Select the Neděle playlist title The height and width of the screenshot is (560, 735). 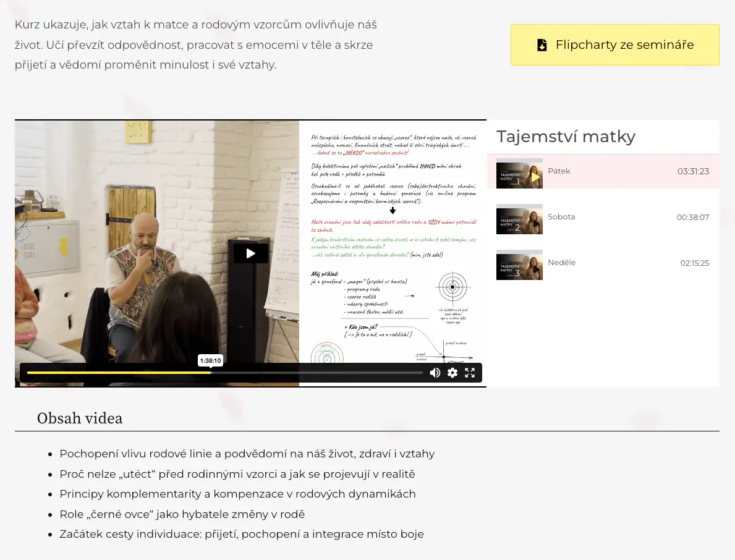(561, 263)
